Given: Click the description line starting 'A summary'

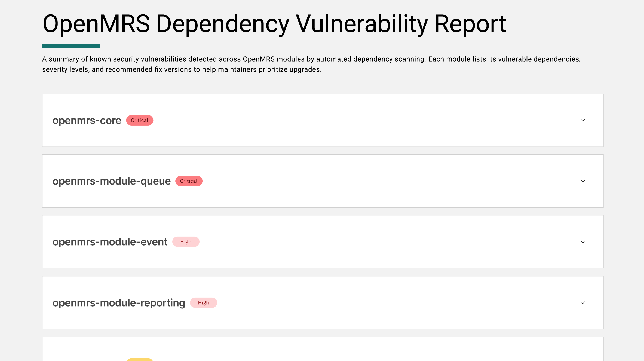Looking at the screenshot, I should coord(311,59).
